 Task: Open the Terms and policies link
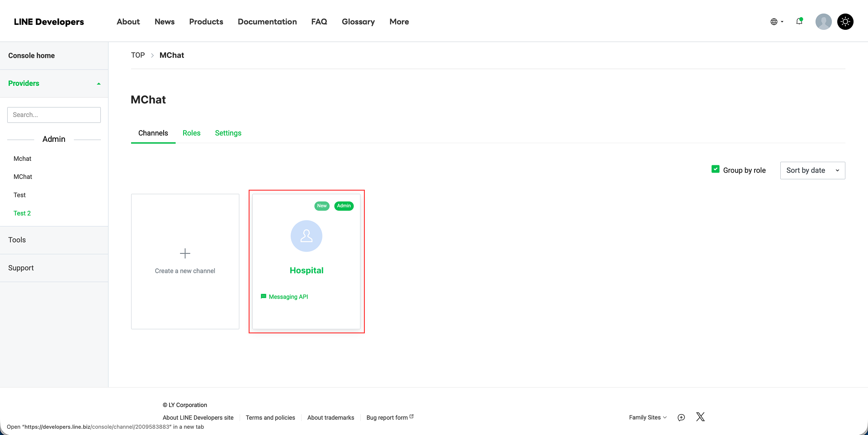click(x=270, y=417)
